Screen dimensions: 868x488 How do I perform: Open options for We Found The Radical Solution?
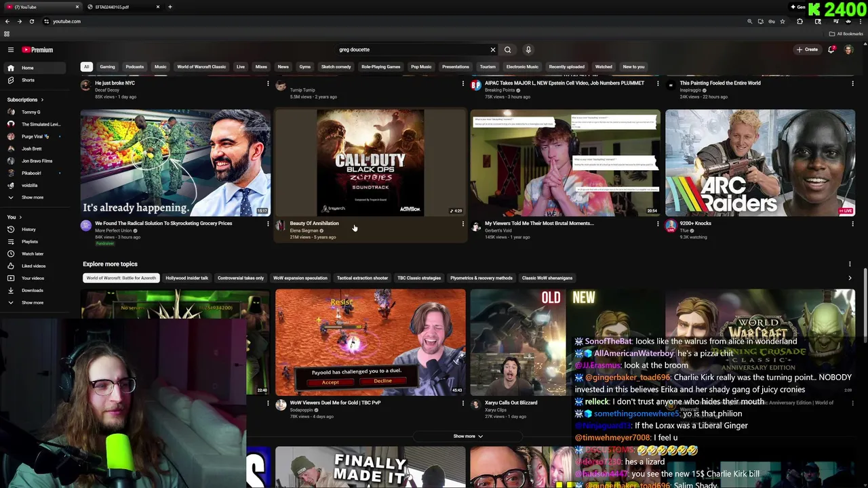click(x=268, y=224)
